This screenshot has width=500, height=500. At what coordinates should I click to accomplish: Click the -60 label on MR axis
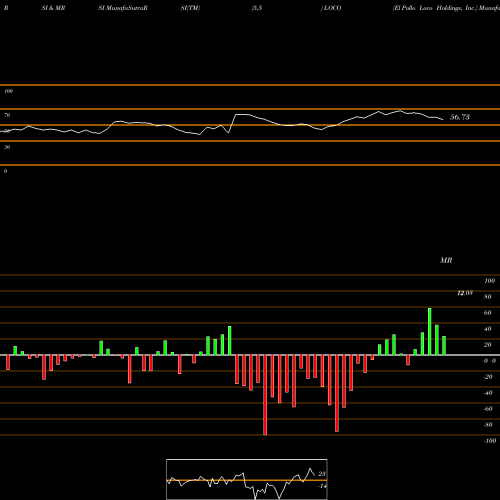point(488,409)
